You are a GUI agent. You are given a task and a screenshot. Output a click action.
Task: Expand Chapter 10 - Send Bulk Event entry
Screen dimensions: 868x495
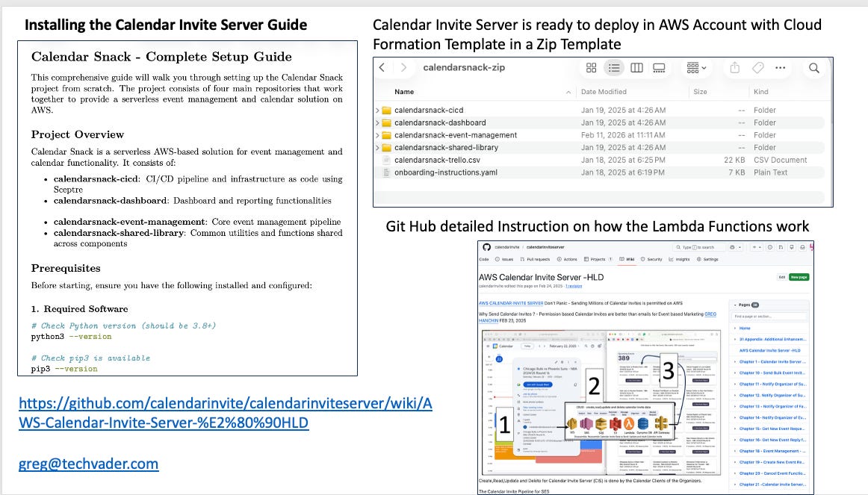coord(735,373)
